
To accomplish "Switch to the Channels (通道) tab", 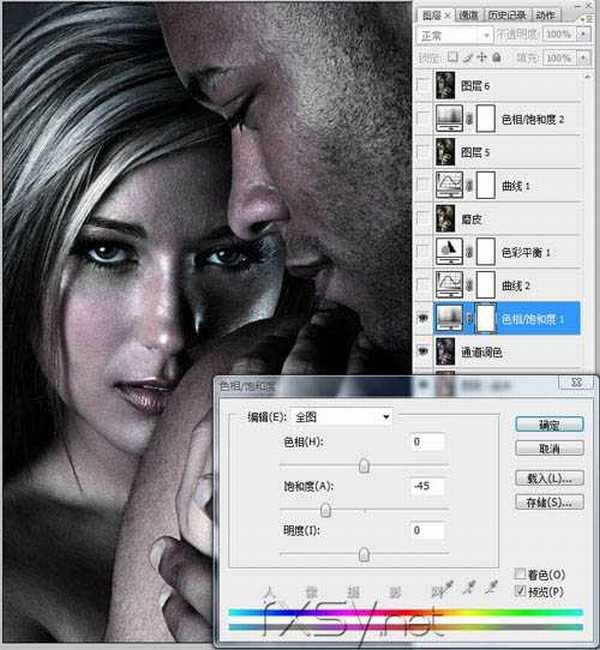I will (x=468, y=15).
